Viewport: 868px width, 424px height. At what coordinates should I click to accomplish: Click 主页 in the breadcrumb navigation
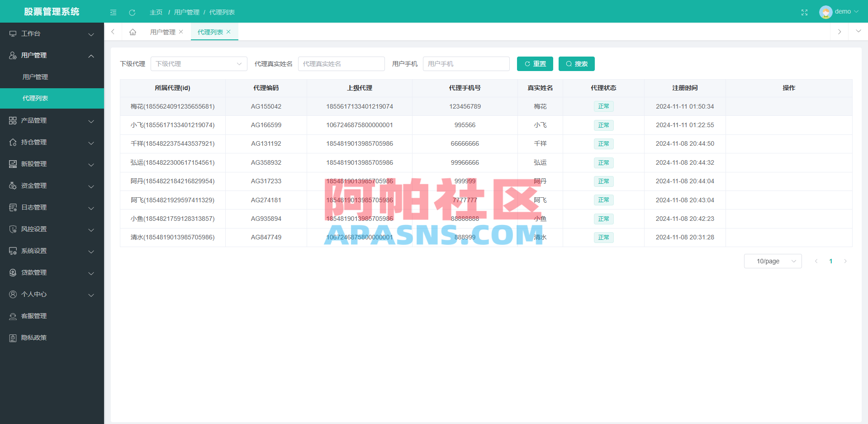[156, 12]
